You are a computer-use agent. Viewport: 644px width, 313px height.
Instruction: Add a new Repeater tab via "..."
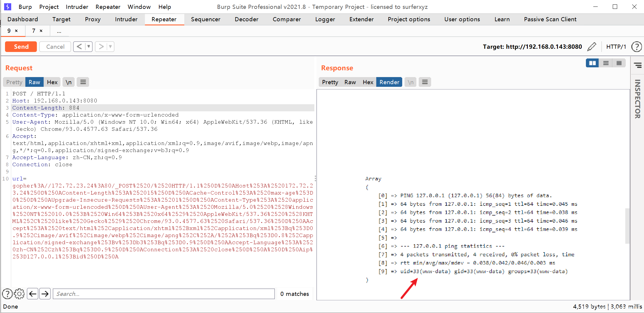click(x=59, y=31)
